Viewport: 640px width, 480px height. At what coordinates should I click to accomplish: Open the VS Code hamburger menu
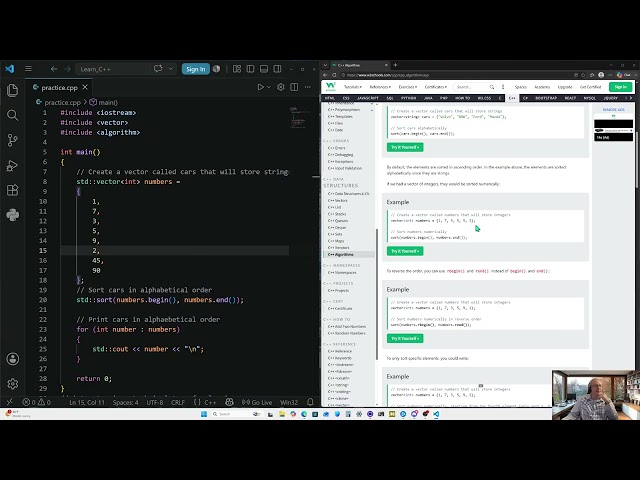[x=28, y=69]
